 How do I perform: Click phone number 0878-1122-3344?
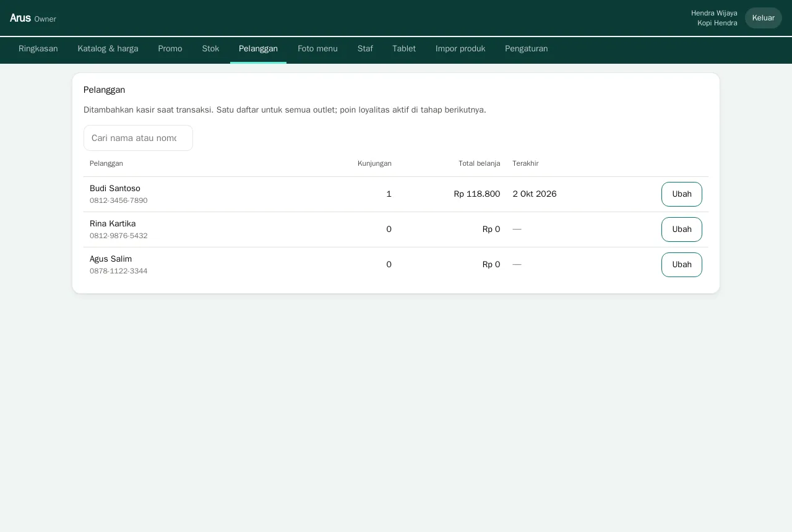pyautogui.click(x=119, y=272)
